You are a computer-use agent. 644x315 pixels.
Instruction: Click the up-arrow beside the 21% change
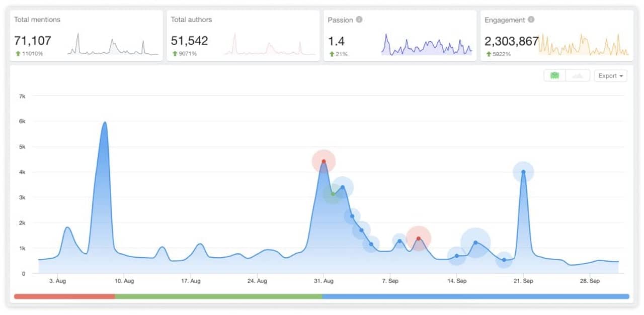[332, 53]
